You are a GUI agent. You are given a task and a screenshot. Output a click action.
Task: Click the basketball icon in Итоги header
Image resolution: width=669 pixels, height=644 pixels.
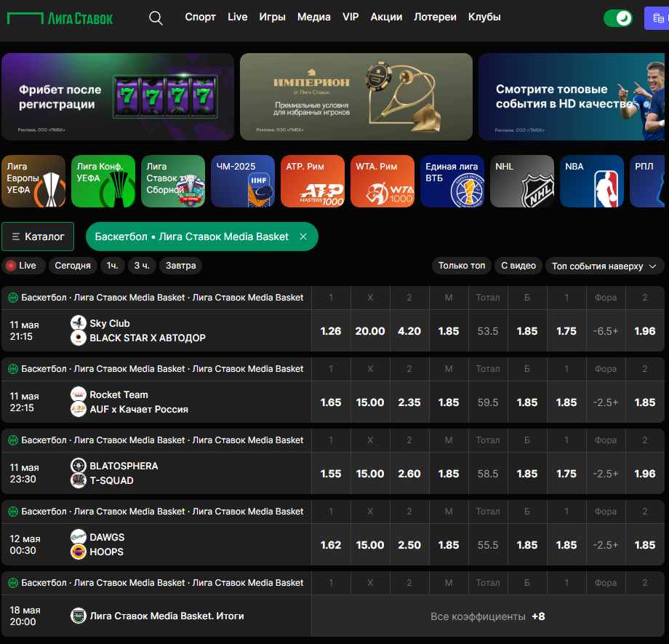(13, 583)
